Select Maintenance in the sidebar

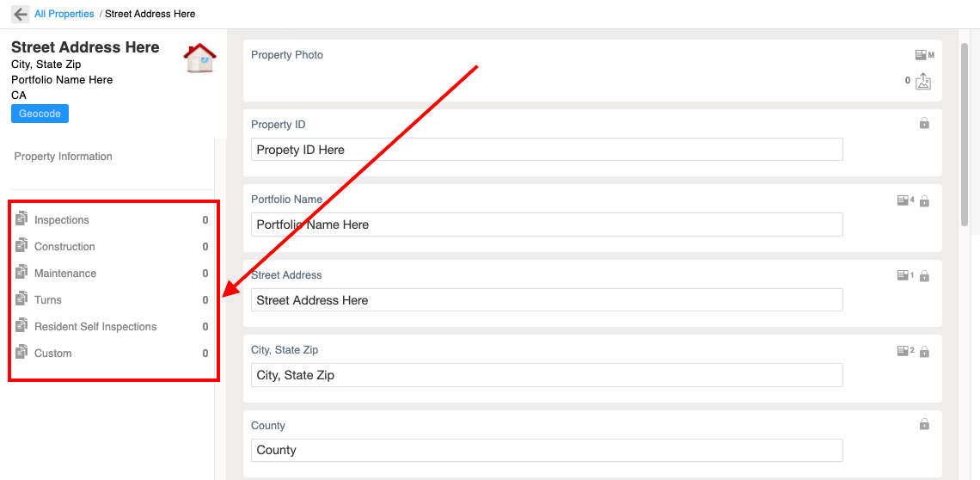point(111,274)
